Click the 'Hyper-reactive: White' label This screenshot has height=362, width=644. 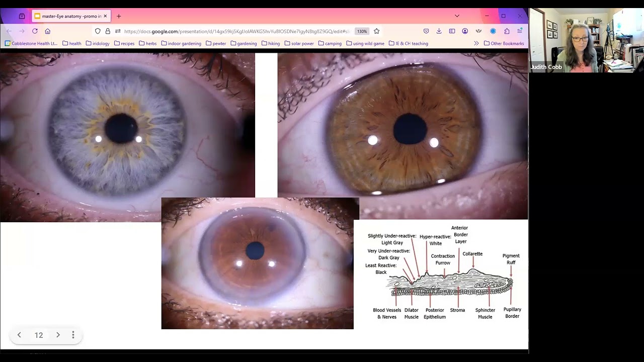pos(435,240)
